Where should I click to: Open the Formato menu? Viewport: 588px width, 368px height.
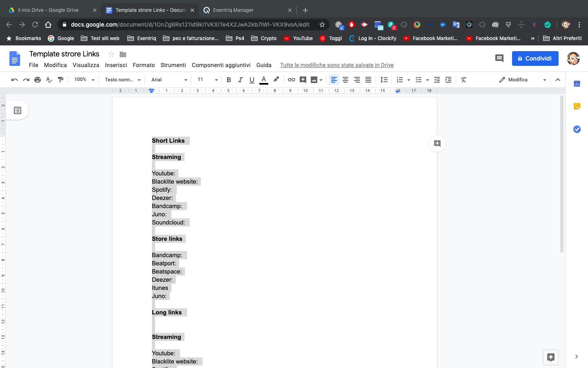coord(144,65)
